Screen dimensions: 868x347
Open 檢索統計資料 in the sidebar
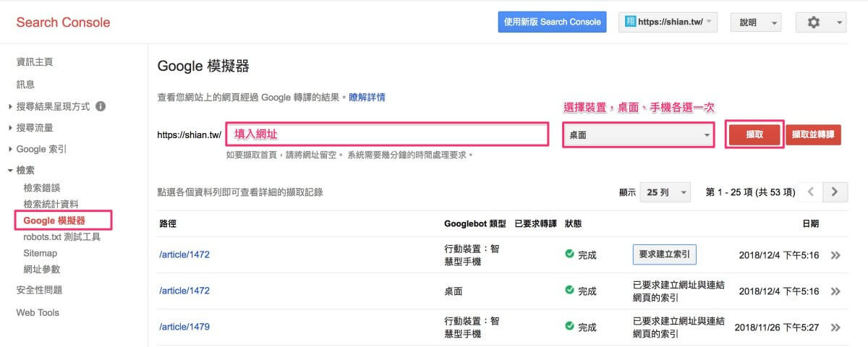pos(51,205)
